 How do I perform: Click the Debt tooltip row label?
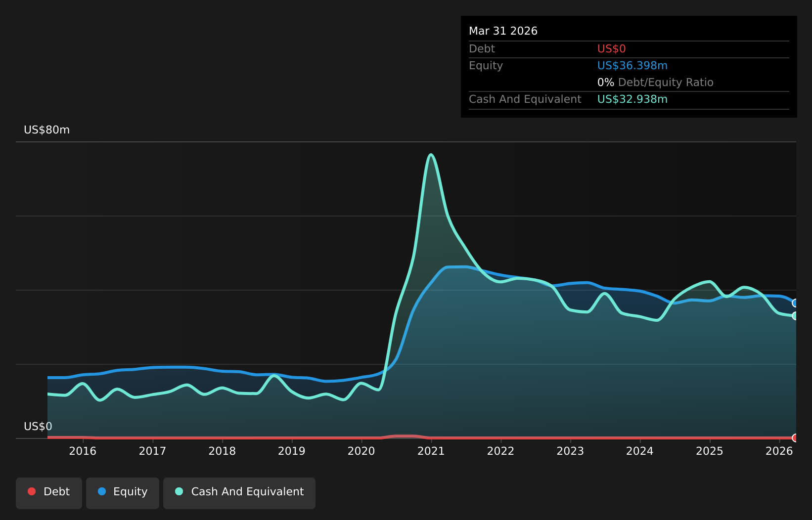point(482,49)
